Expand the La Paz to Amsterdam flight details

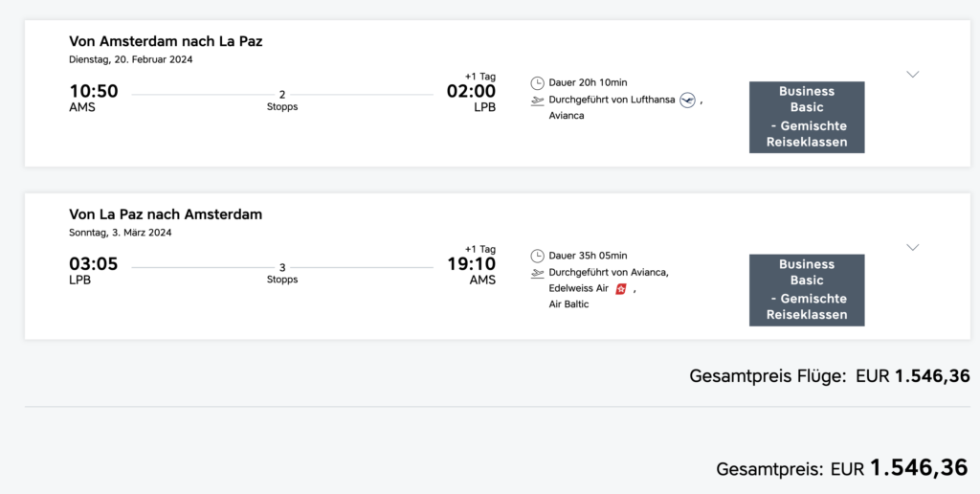pos(912,248)
